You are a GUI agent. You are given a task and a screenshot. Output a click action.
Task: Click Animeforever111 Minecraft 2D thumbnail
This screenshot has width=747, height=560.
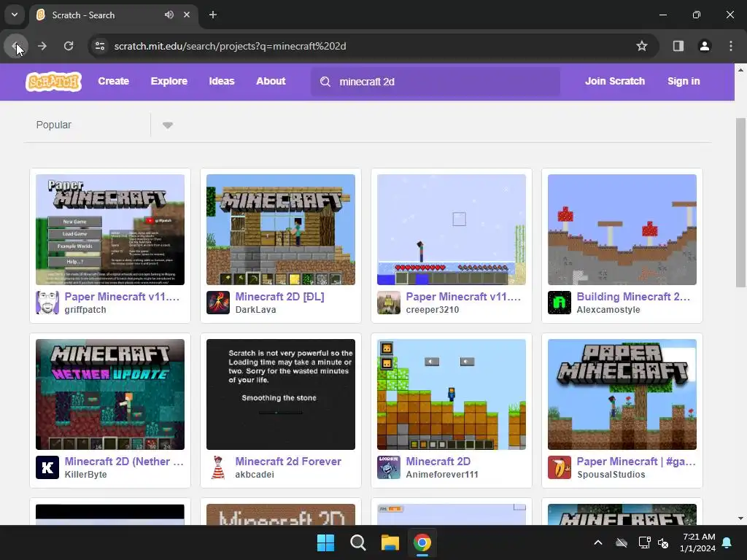(452, 394)
